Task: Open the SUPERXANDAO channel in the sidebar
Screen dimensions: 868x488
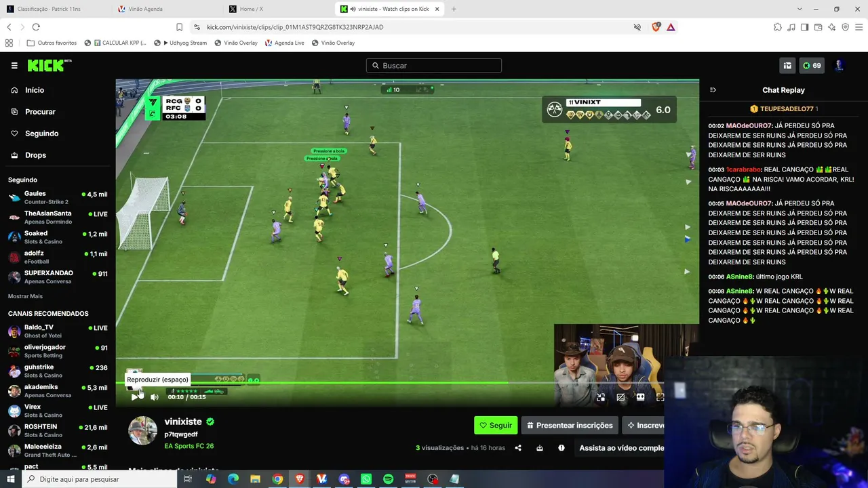Action: pyautogui.click(x=58, y=277)
